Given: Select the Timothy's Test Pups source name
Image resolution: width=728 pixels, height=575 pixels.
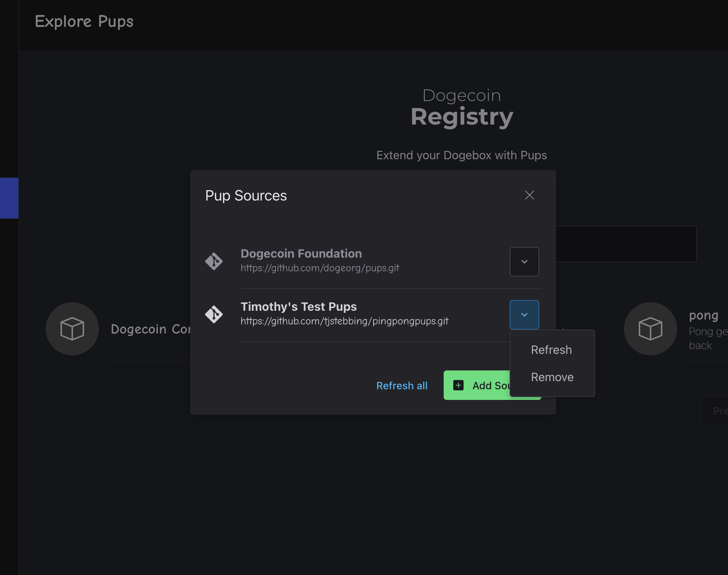Looking at the screenshot, I should click(x=298, y=307).
